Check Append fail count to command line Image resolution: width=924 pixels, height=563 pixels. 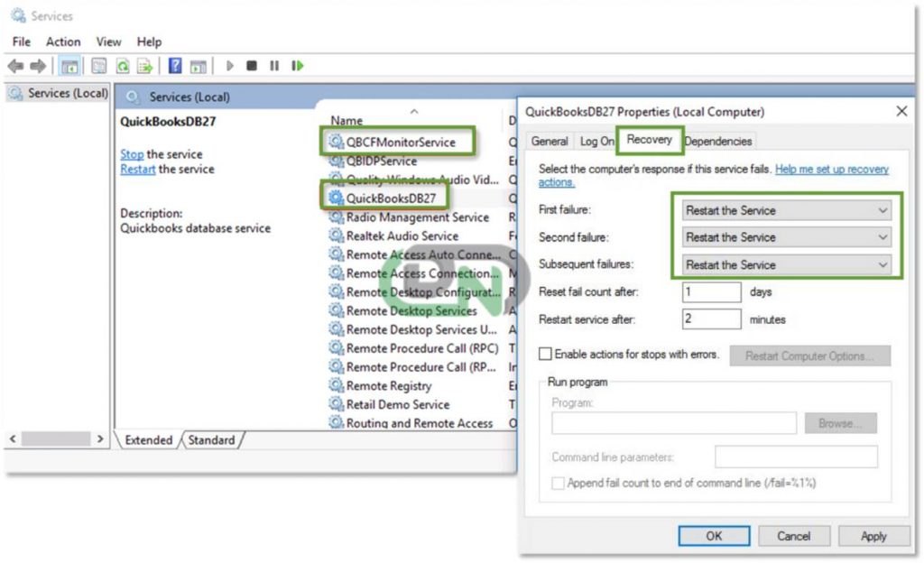558,483
